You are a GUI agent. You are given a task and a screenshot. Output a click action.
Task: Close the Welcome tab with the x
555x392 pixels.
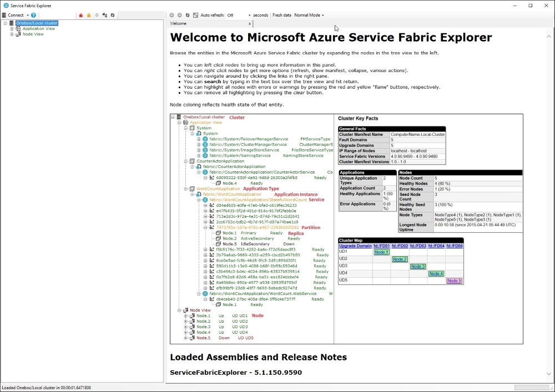tap(250, 24)
